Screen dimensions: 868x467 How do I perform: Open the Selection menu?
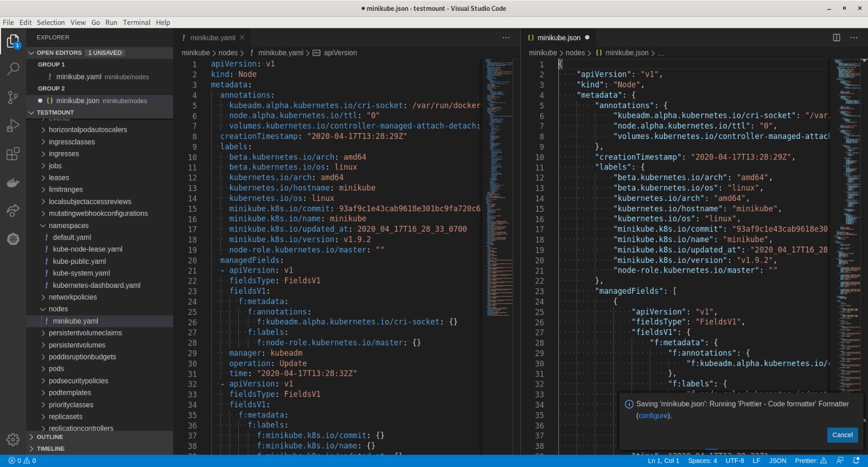coord(50,22)
